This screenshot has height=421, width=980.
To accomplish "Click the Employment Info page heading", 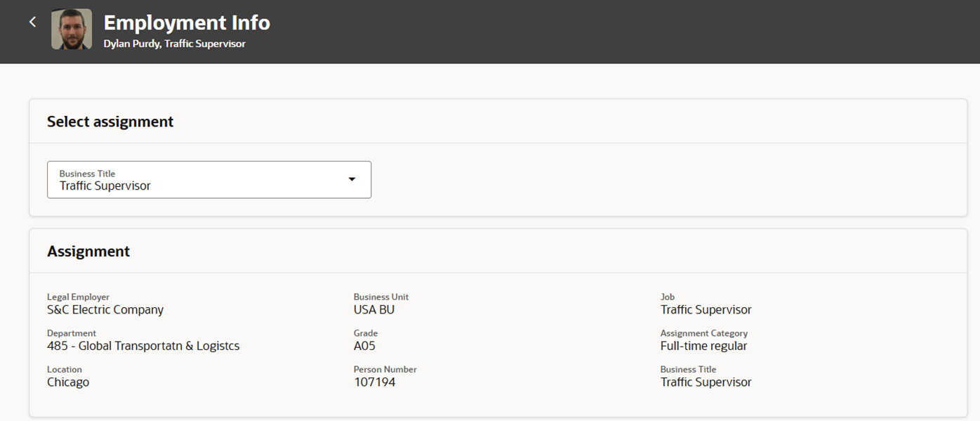I will (x=187, y=22).
